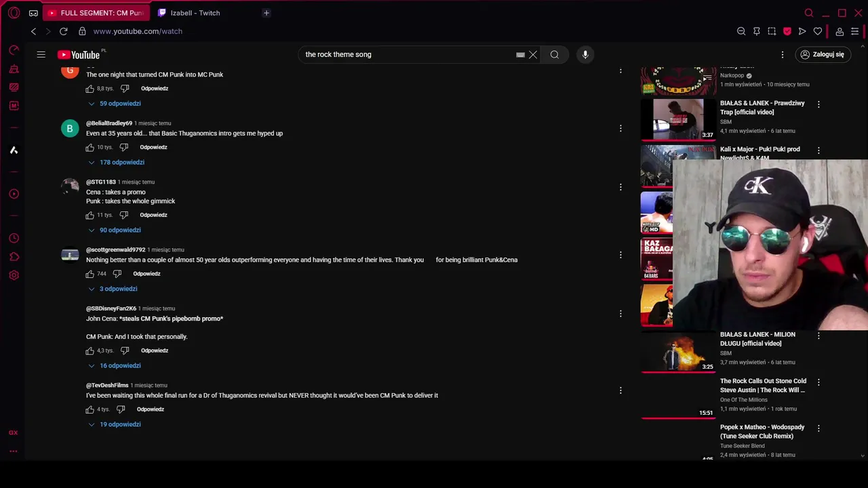Open GX Cleaner icon in sidebar
The image size is (868, 488).
(x=14, y=68)
